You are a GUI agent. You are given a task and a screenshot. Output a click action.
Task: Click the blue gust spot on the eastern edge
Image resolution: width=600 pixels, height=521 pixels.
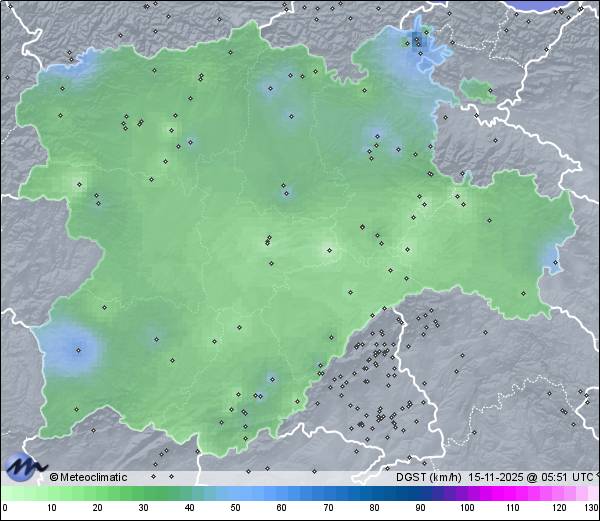click(551, 260)
